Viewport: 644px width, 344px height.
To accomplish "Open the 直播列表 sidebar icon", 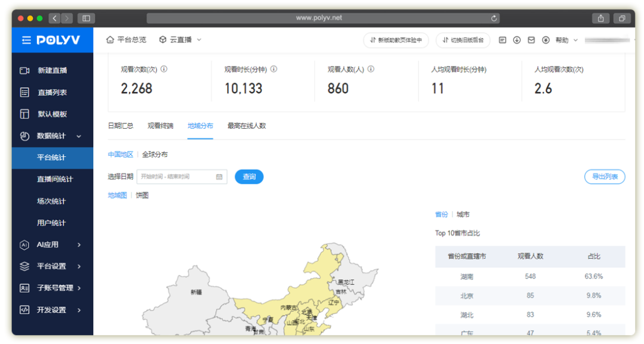I will [x=24, y=92].
